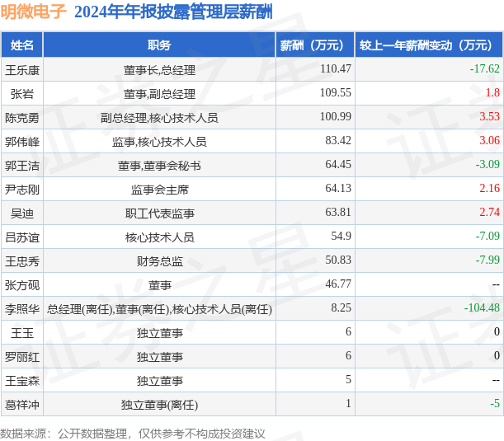Click change value -104.48
The width and height of the screenshot is (504, 441).
[482, 307]
